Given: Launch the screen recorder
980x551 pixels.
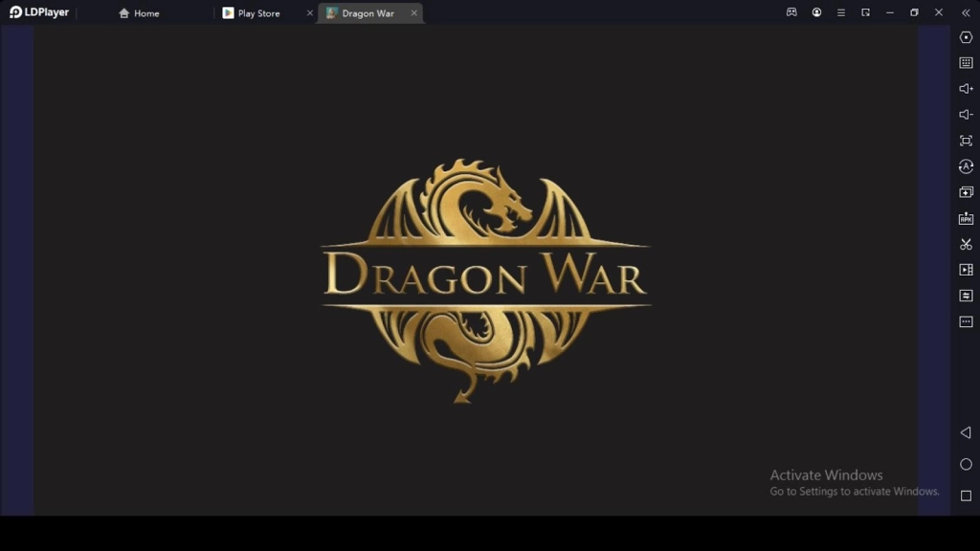Looking at the screenshot, I should (966, 269).
